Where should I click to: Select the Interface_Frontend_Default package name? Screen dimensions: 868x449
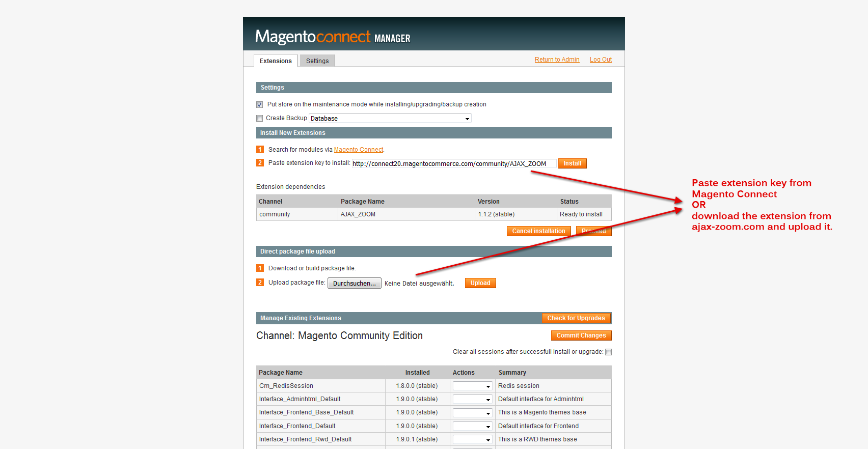click(x=297, y=426)
